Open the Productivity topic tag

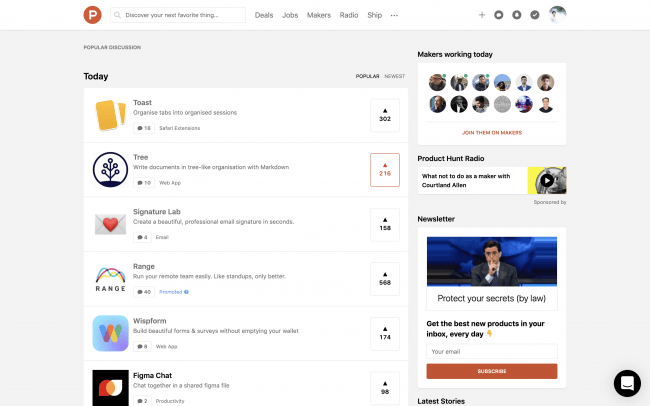pos(170,401)
